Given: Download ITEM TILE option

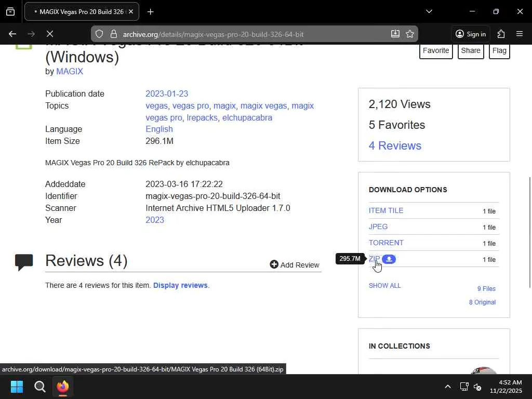Looking at the screenshot, I should (x=386, y=211).
